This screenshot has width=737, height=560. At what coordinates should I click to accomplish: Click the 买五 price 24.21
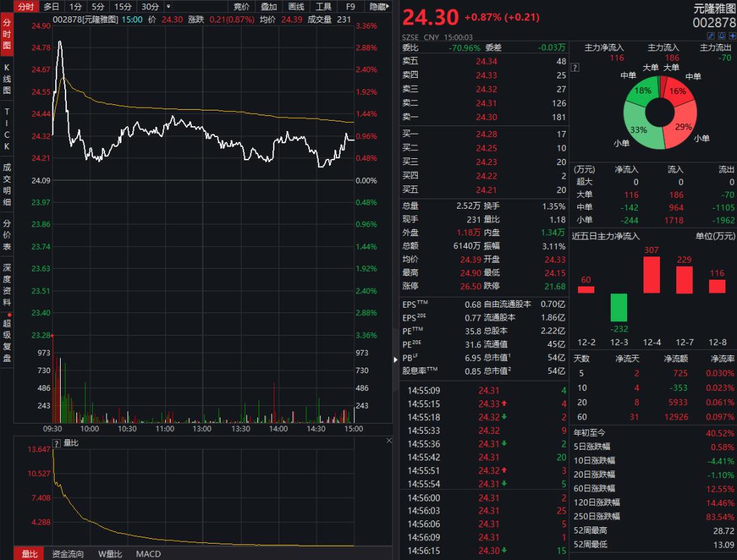[x=487, y=190]
